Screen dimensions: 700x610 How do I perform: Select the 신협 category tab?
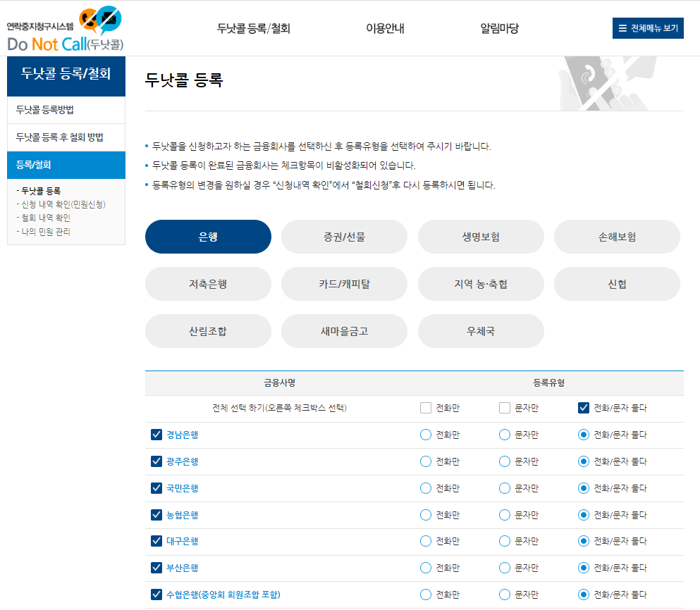[x=617, y=284]
